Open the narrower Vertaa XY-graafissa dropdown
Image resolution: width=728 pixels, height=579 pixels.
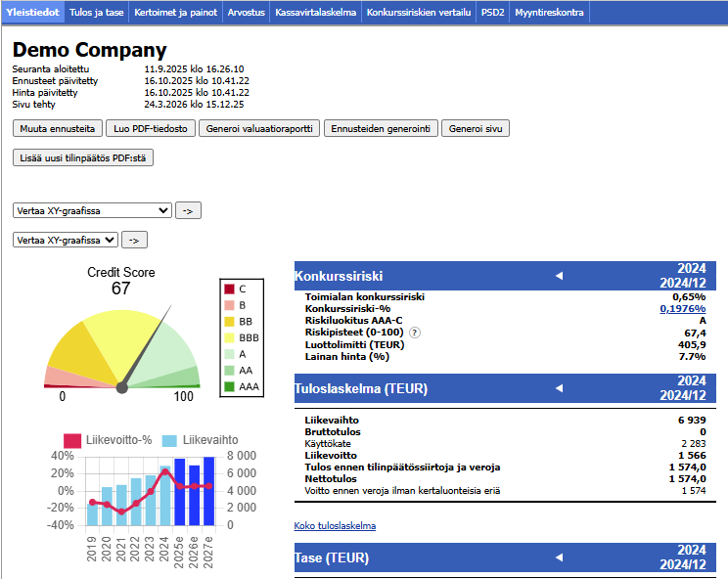[66, 240]
